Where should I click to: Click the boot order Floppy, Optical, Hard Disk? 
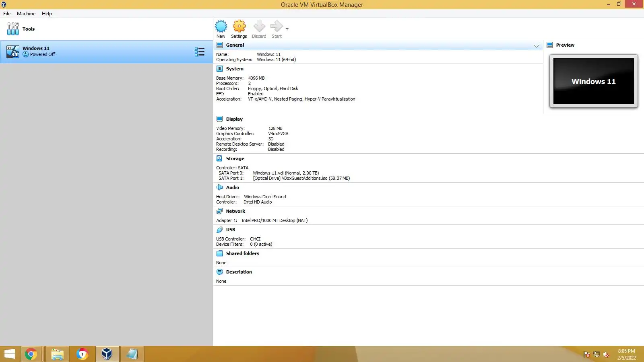(x=273, y=88)
